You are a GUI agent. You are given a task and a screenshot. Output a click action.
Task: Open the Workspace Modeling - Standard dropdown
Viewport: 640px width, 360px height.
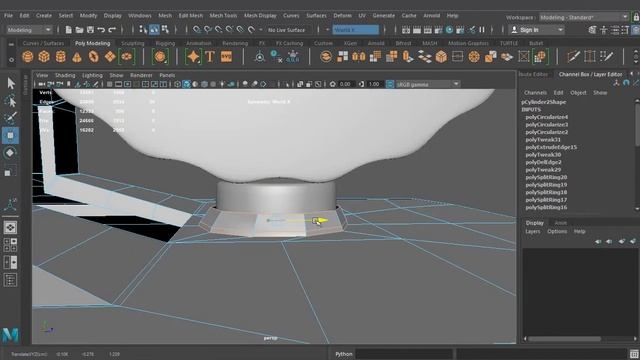(x=584, y=17)
